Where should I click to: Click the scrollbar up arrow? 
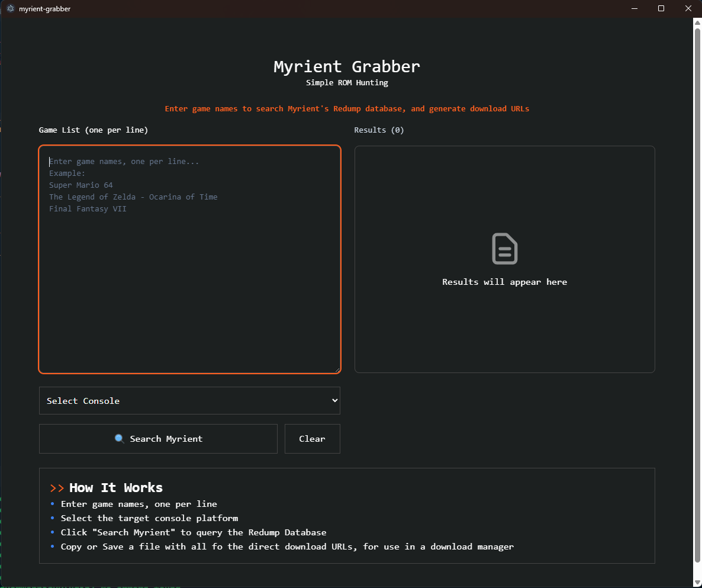697,23
